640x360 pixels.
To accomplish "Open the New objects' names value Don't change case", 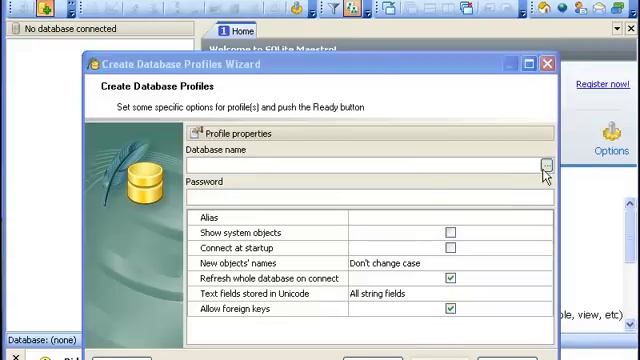I will pos(451,263).
